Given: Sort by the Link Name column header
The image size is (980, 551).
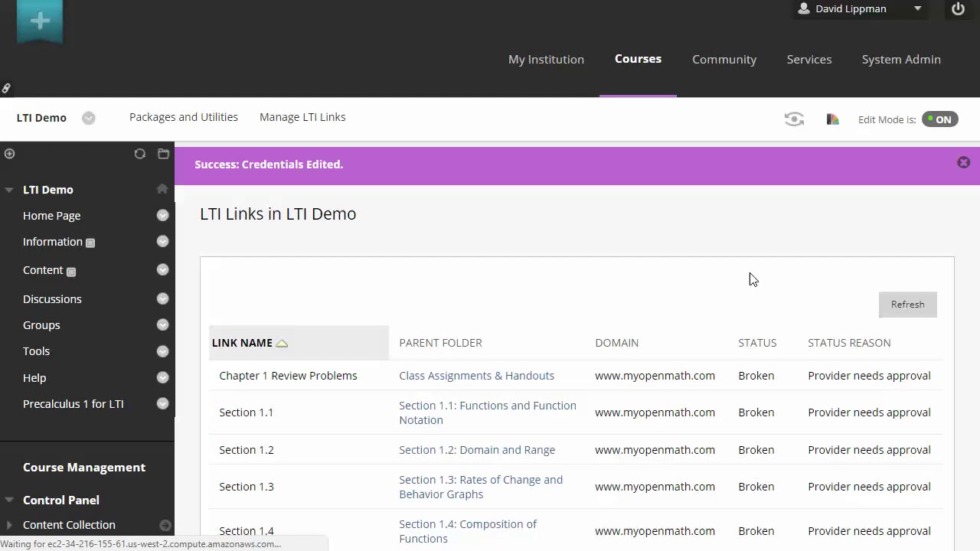Looking at the screenshot, I should [242, 343].
